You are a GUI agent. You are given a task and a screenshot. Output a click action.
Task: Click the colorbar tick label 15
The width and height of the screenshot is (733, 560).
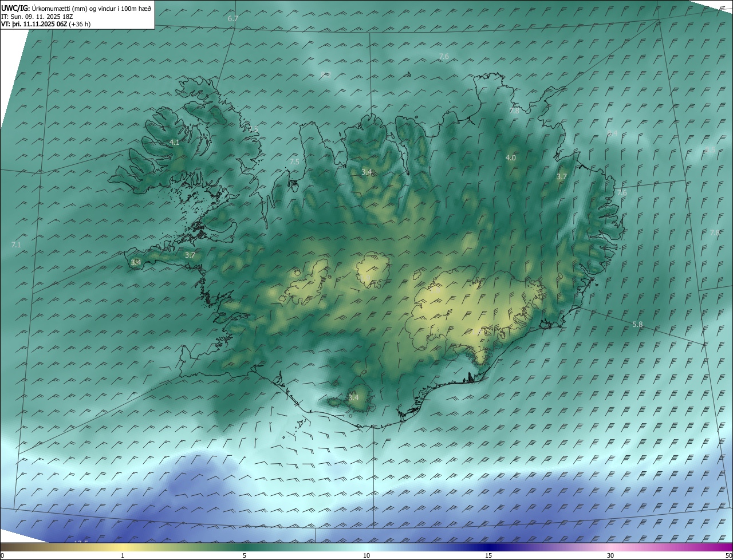pos(488,556)
